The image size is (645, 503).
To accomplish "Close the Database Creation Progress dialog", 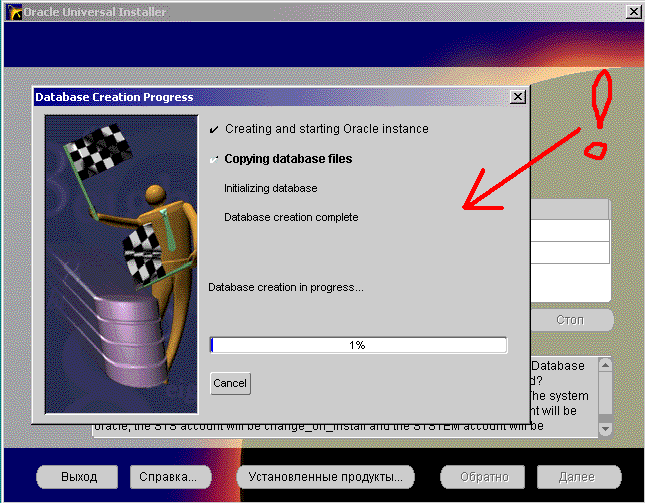I will click(x=517, y=97).
